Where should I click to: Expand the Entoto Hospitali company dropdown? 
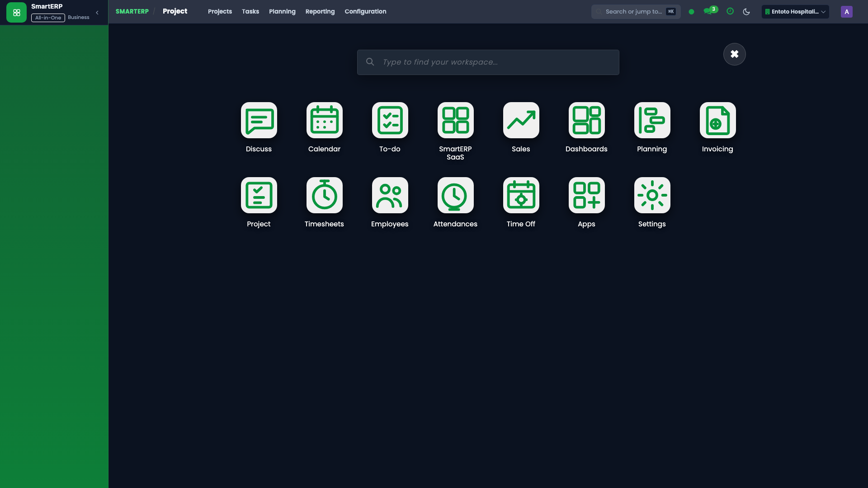[x=795, y=12]
